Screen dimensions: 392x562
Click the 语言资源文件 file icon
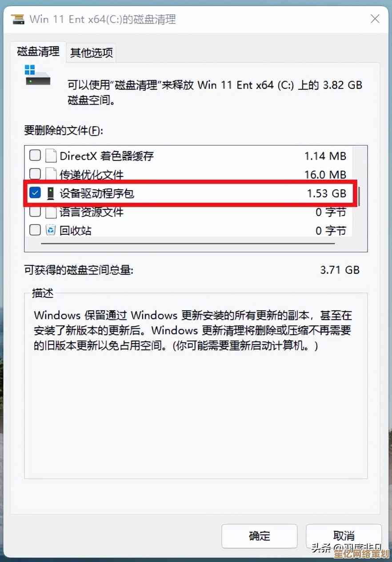(x=52, y=212)
